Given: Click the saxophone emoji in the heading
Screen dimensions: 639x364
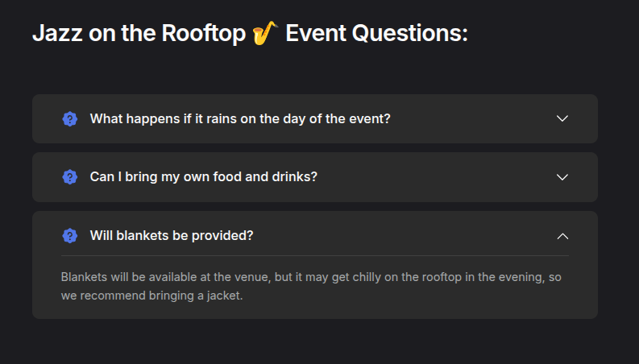Looking at the screenshot, I should coord(265,33).
